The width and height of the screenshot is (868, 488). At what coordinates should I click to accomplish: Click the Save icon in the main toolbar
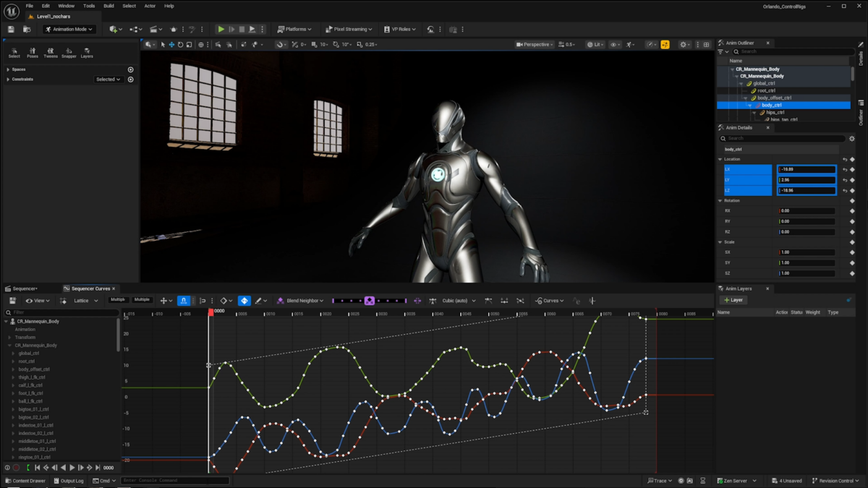click(11, 30)
